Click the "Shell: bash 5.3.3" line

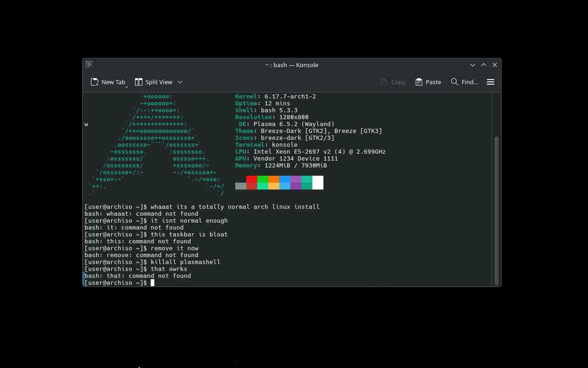click(x=266, y=110)
